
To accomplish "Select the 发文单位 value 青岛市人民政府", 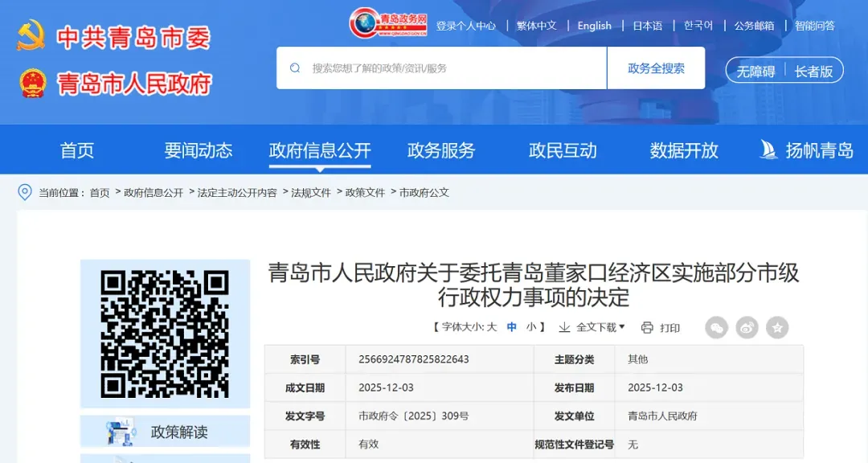I will (662, 416).
